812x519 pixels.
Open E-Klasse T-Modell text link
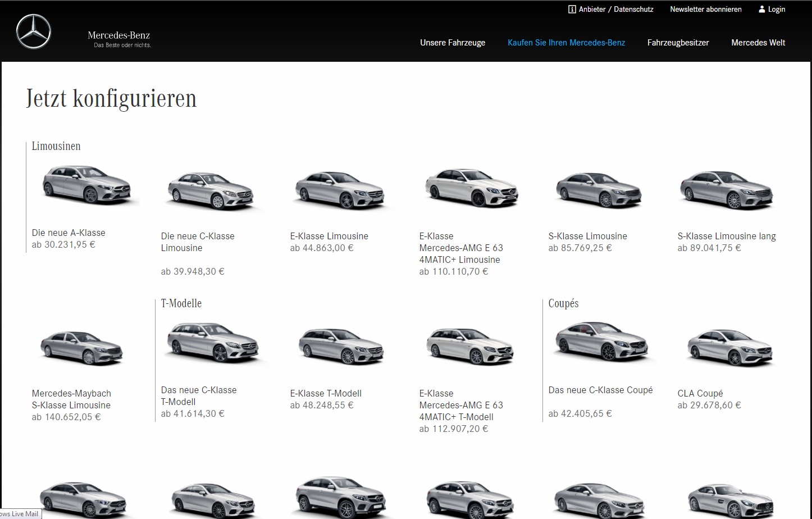[326, 393]
